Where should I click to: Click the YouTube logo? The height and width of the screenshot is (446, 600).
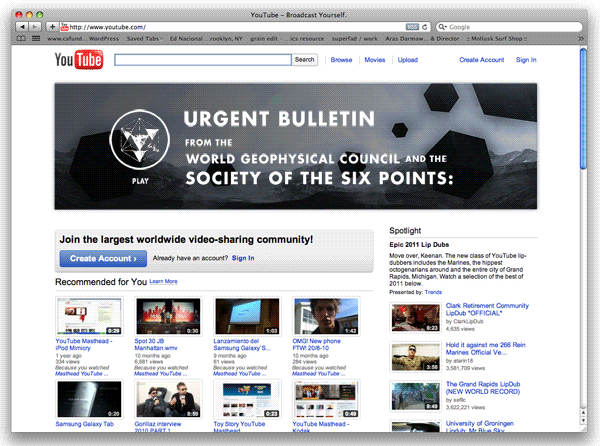tap(79, 60)
